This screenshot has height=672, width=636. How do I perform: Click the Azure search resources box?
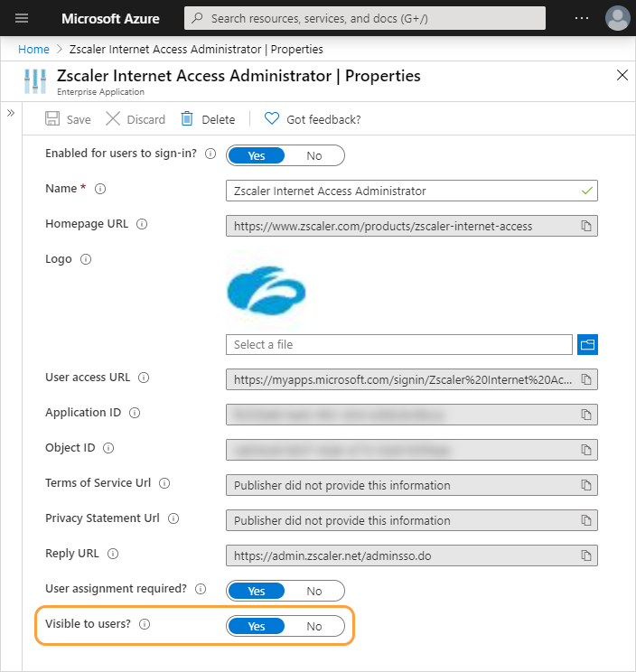pos(365,18)
